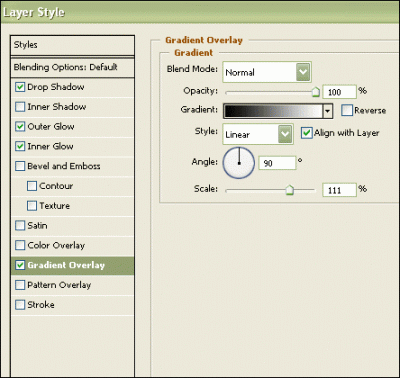Enable the Bevel and Emboss checkbox
The image size is (400, 378).
pos(20,166)
